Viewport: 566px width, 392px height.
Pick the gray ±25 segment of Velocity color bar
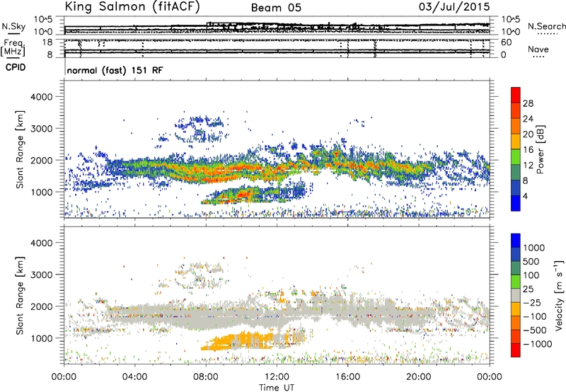[516, 295]
